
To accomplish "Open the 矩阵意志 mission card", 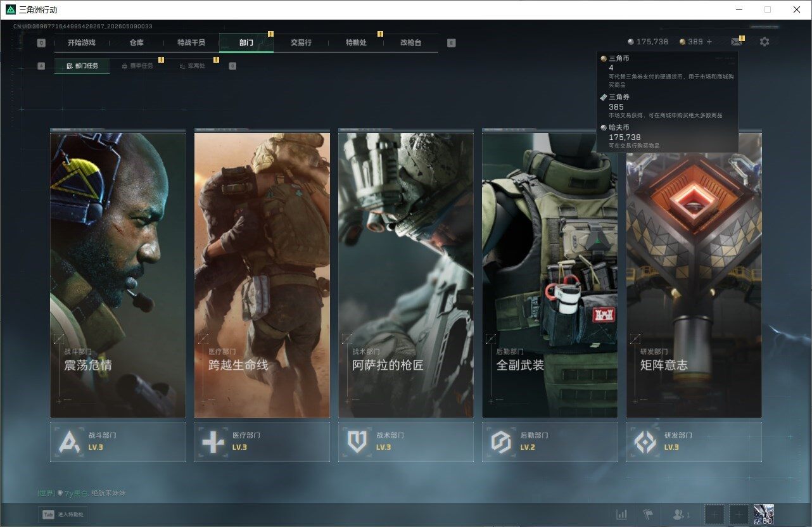I will tap(694, 274).
